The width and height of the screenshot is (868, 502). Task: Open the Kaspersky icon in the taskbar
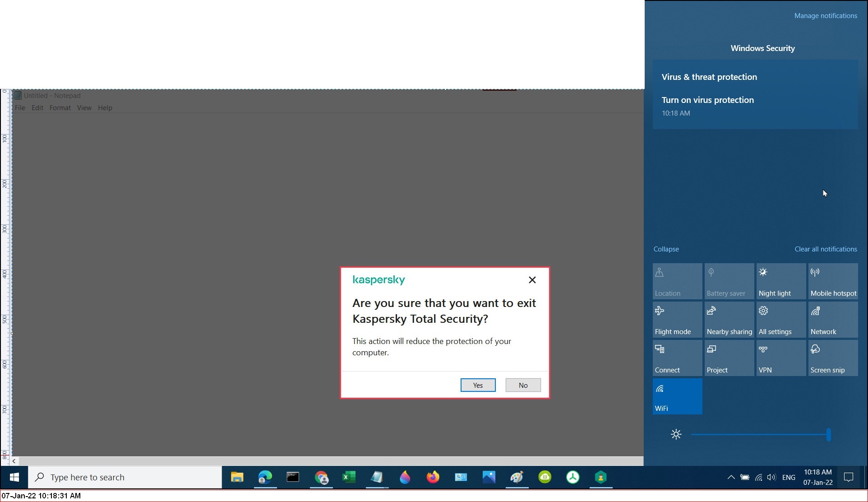click(x=600, y=477)
